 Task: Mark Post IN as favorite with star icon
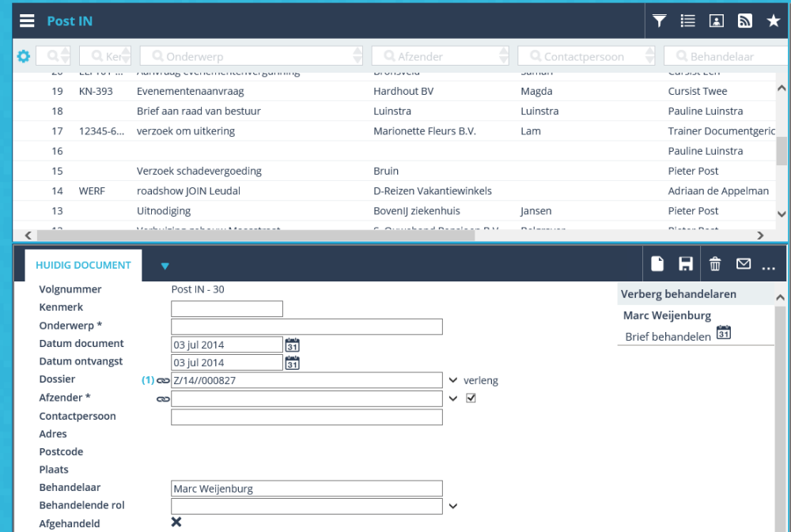click(x=773, y=21)
